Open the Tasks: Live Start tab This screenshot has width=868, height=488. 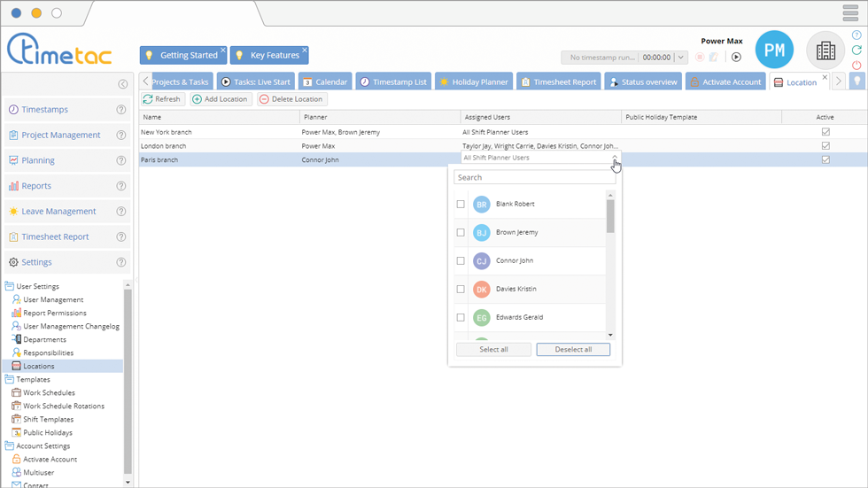point(256,81)
